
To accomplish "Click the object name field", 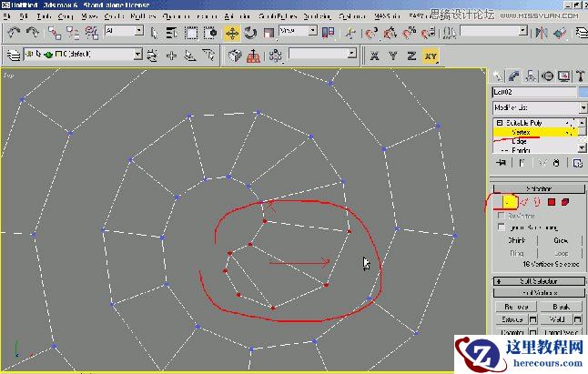I will click(x=534, y=92).
